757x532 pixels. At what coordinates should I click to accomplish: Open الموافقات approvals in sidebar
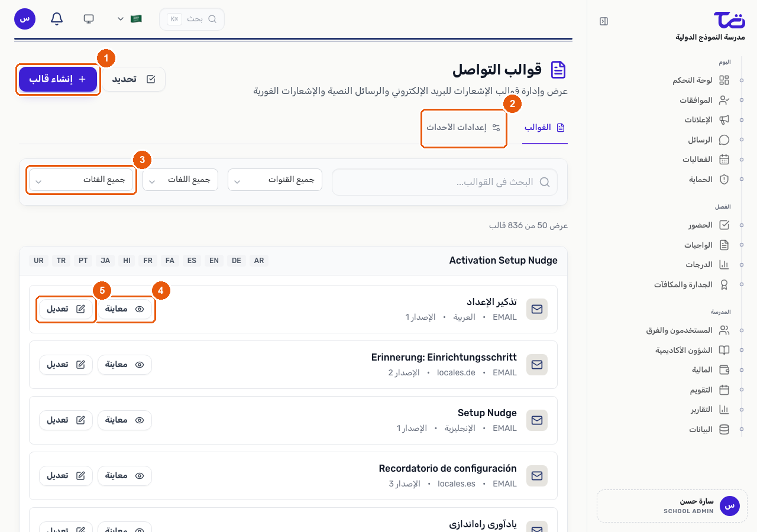[x=704, y=100]
